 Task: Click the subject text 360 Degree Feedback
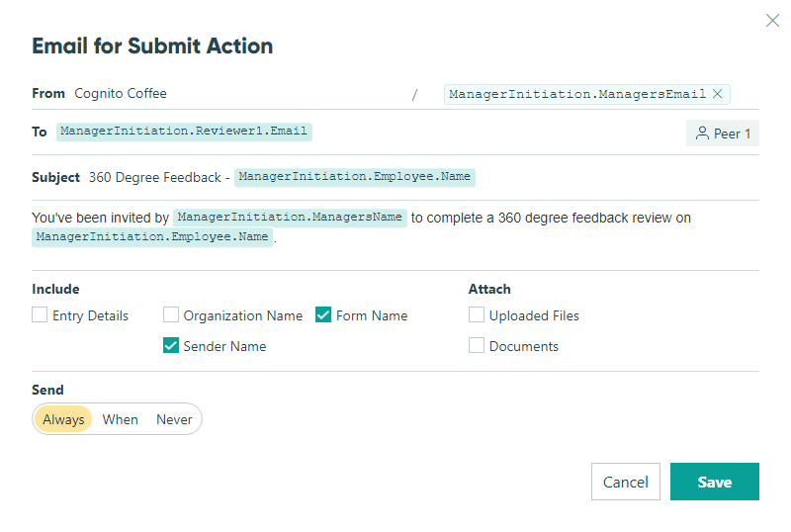pyautogui.click(x=155, y=178)
